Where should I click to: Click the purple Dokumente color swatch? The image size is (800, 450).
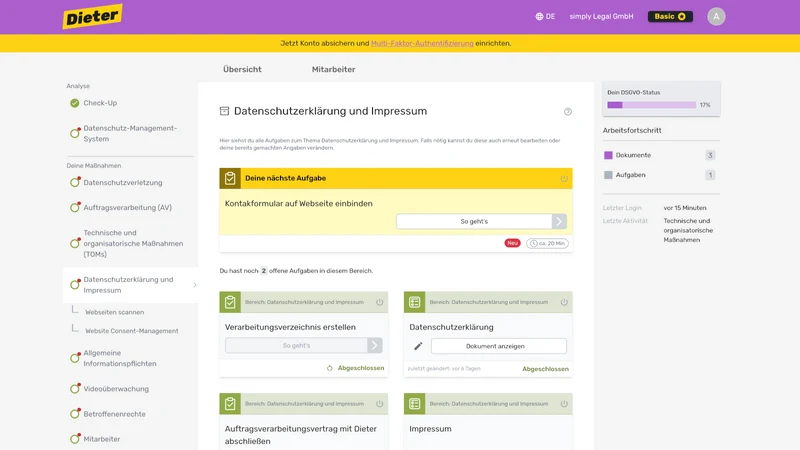coord(608,155)
